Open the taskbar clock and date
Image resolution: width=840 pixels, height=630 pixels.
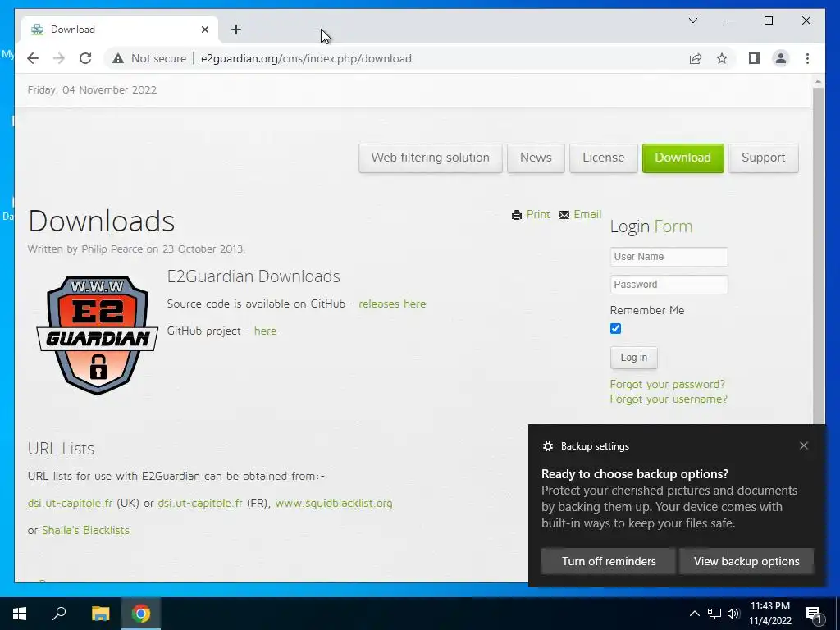point(770,614)
